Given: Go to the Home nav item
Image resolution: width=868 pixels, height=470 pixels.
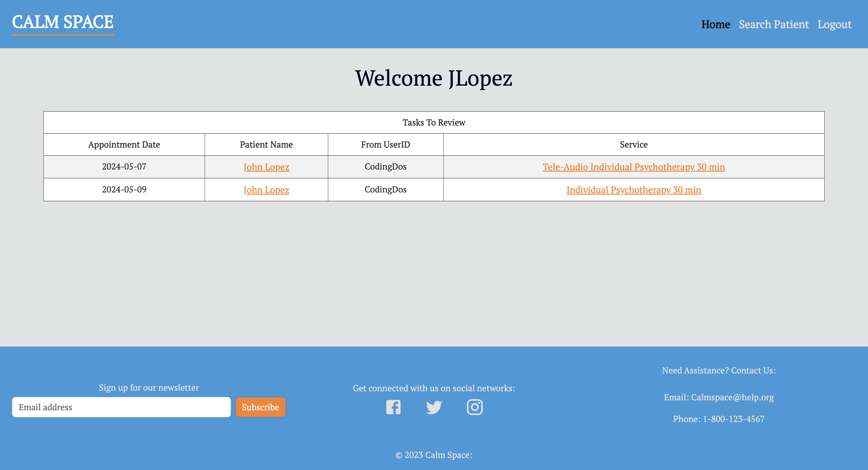Looking at the screenshot, I should pyautogui.click(x=715, y=24).
